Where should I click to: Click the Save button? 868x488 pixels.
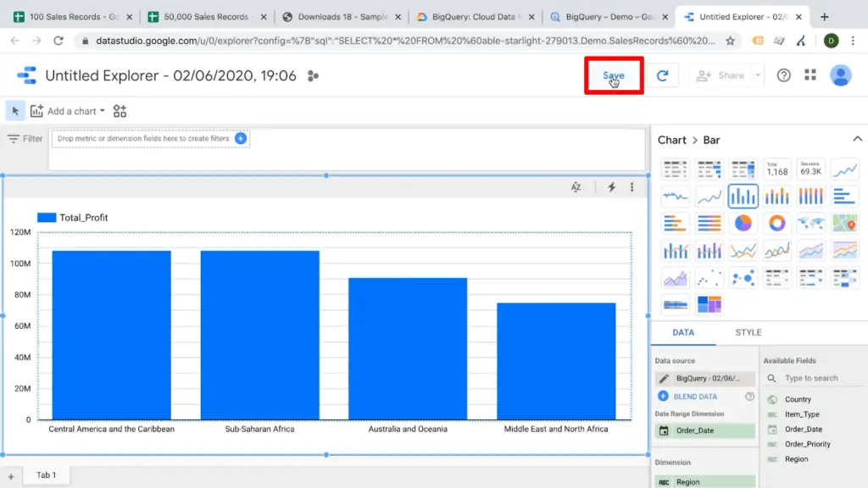(614, 75)
